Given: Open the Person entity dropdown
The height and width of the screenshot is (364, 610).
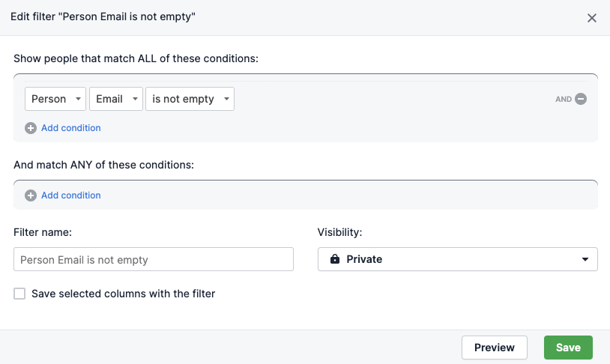Looking at the screenshot, I should pyautogui.click(x=55, y=99).
